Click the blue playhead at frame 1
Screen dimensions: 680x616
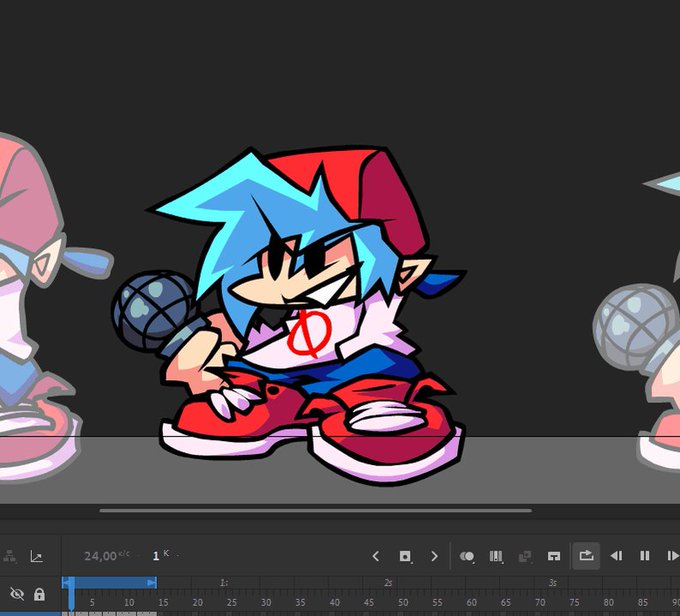[x=71, y=593]
